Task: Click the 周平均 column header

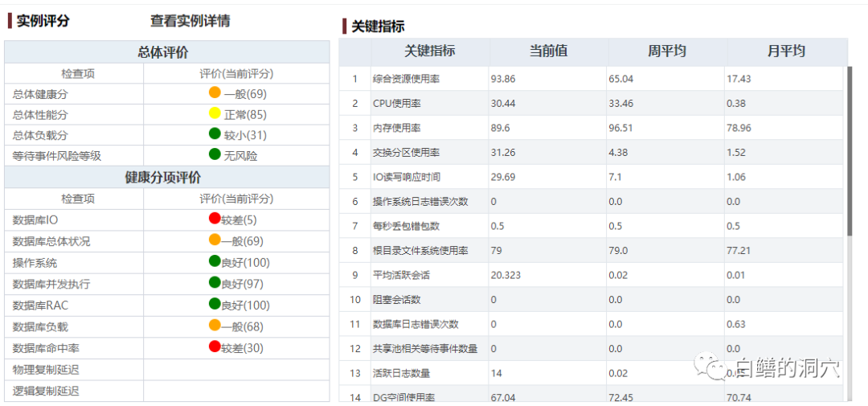Action: click(x=666, y=51)
